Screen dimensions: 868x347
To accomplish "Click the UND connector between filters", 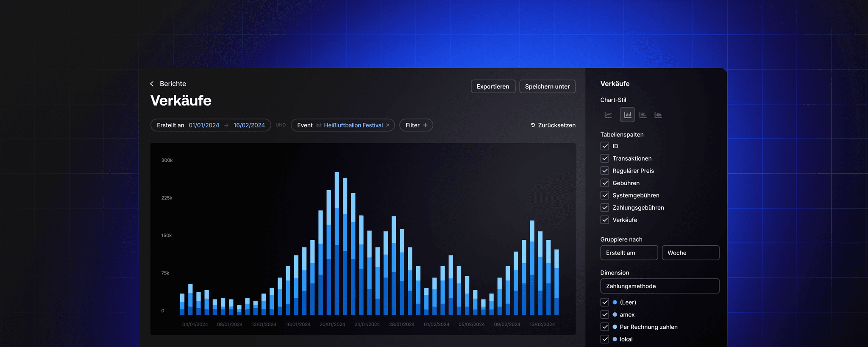I will click(281, 125).
